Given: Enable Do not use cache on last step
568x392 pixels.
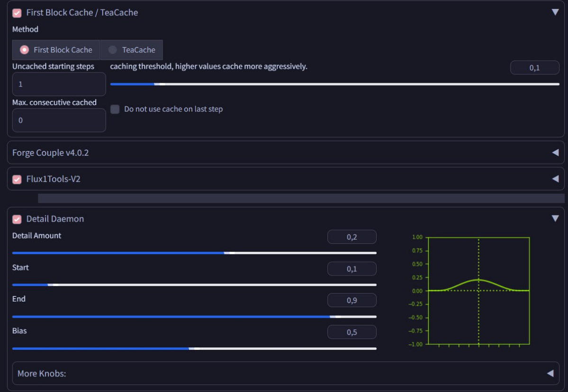Looking at the screenshot, I should tap(115, 109).
